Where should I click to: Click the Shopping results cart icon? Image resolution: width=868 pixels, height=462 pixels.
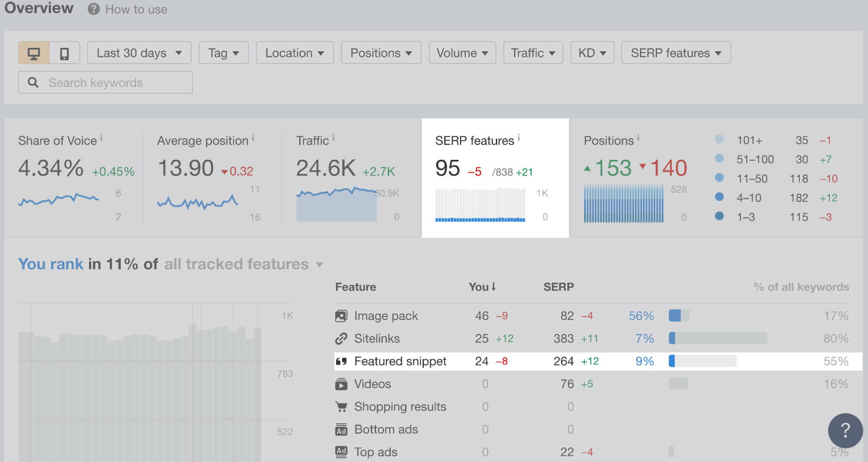341,406
